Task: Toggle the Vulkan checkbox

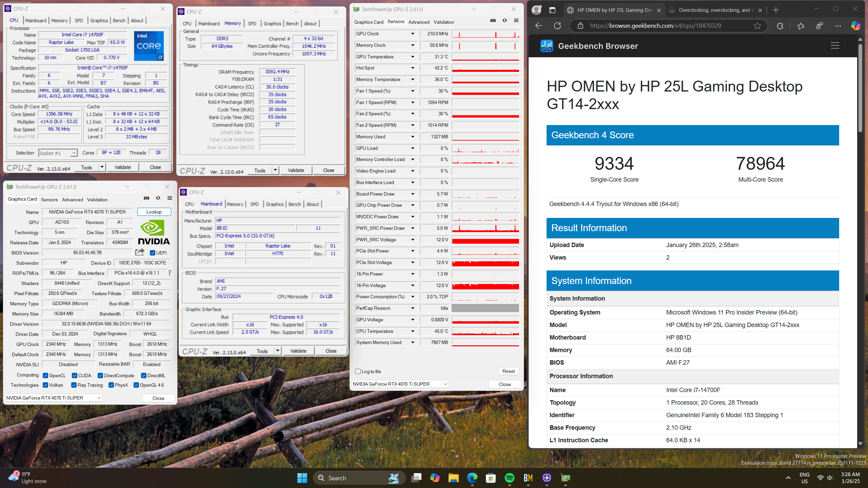Action: point(45,385)
